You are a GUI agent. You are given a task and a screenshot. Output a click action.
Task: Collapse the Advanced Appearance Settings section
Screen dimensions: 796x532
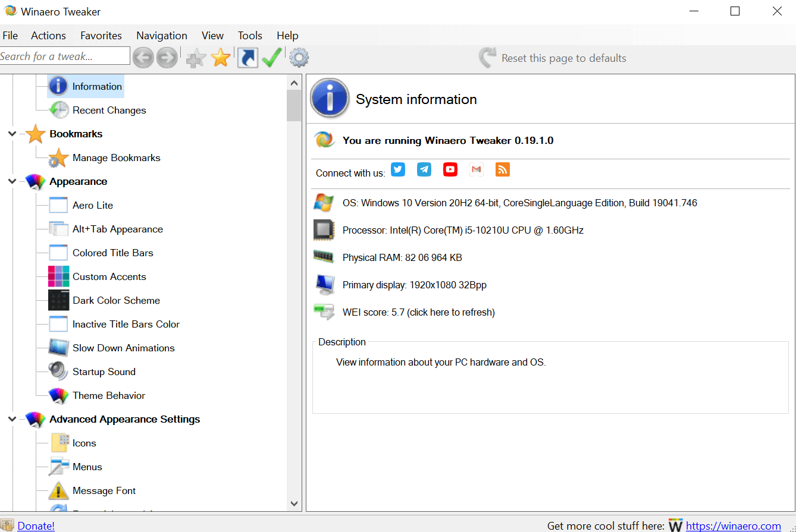12,419
